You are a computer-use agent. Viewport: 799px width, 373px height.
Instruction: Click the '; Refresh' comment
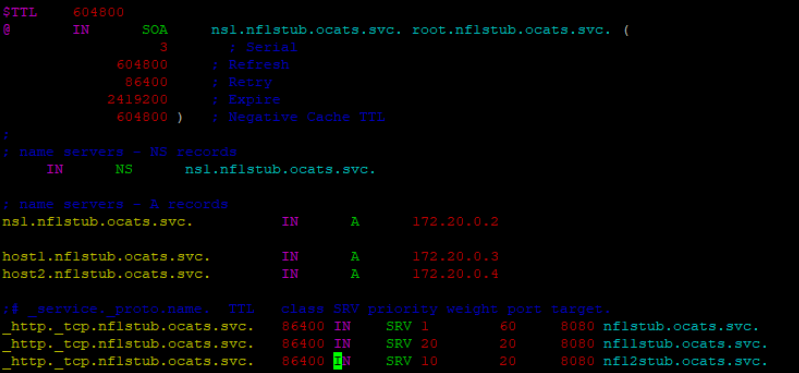(x=250, y=65)
